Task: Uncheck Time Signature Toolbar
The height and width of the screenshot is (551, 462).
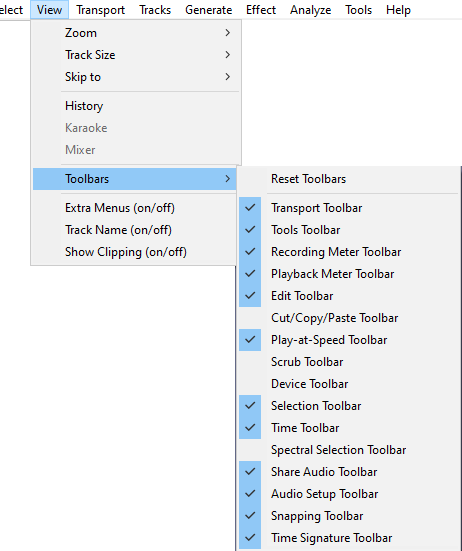Action: (x=349, y=538)
